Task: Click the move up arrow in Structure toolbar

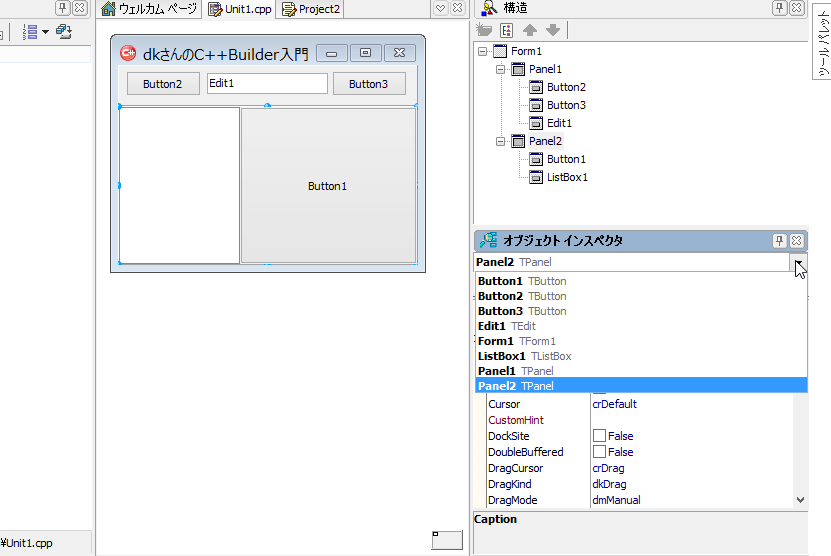Action: pyautogui.click(x=530, y=30)
